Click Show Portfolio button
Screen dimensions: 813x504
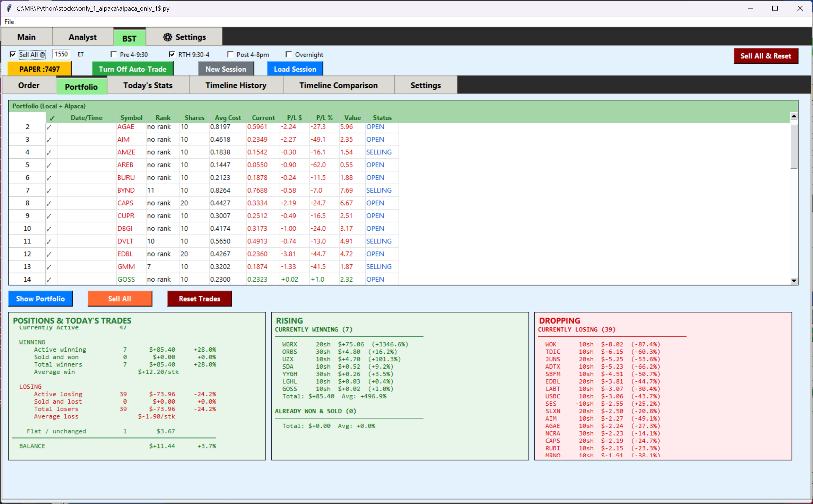40,299
